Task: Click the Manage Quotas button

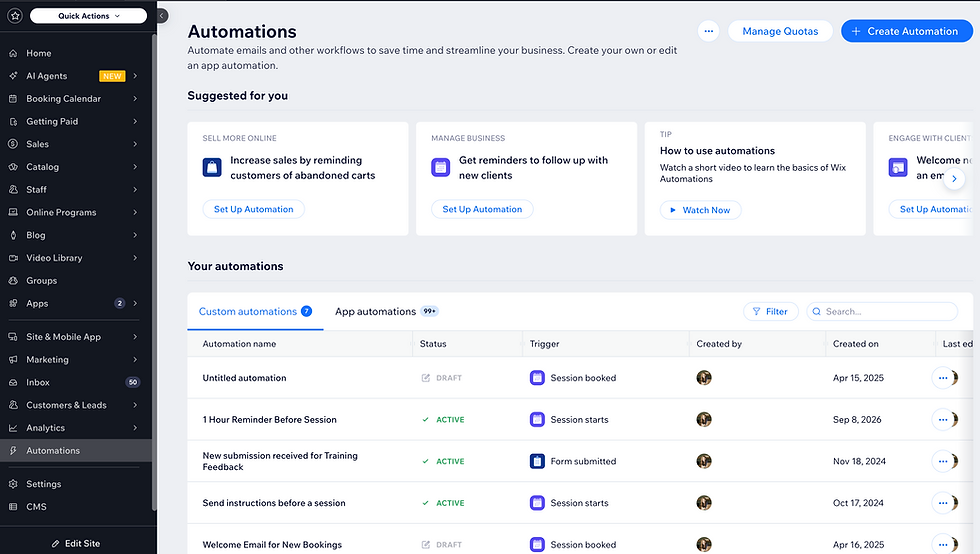Action: pos(780,31)
